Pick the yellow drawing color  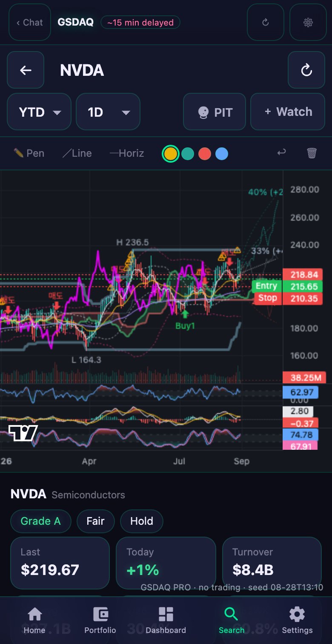(170, 154)
